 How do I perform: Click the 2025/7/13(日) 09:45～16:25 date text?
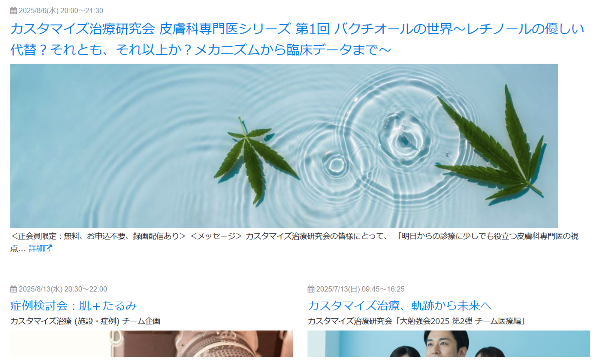click(360, 289)
